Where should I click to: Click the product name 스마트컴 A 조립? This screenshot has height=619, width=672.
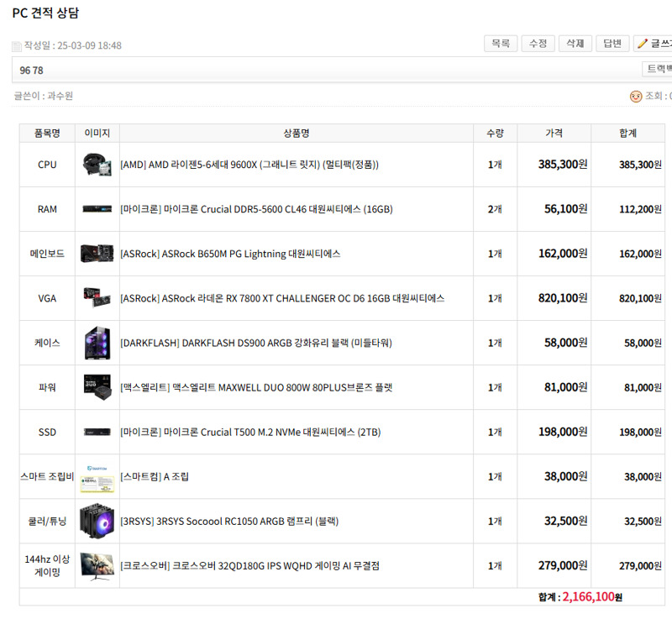155,477
